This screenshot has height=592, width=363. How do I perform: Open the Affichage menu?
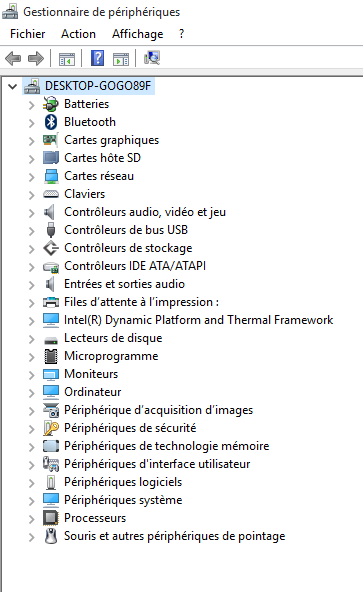tap(137, 34)
